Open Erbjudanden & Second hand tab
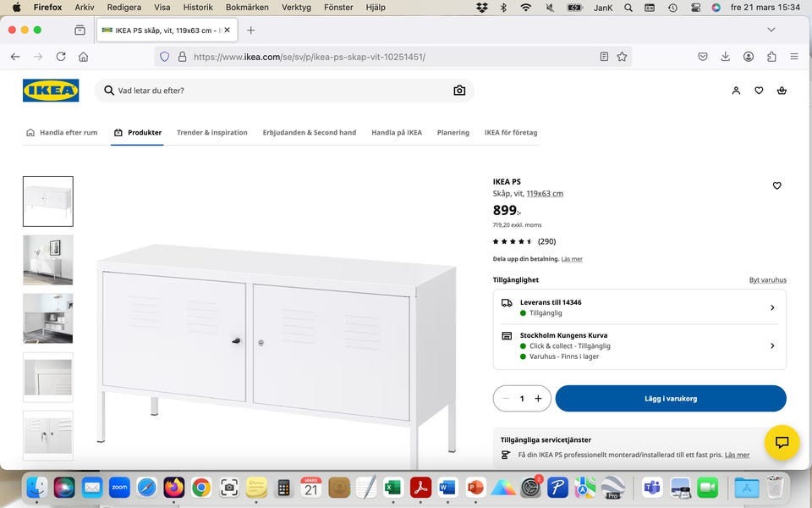 pos(310,132)
